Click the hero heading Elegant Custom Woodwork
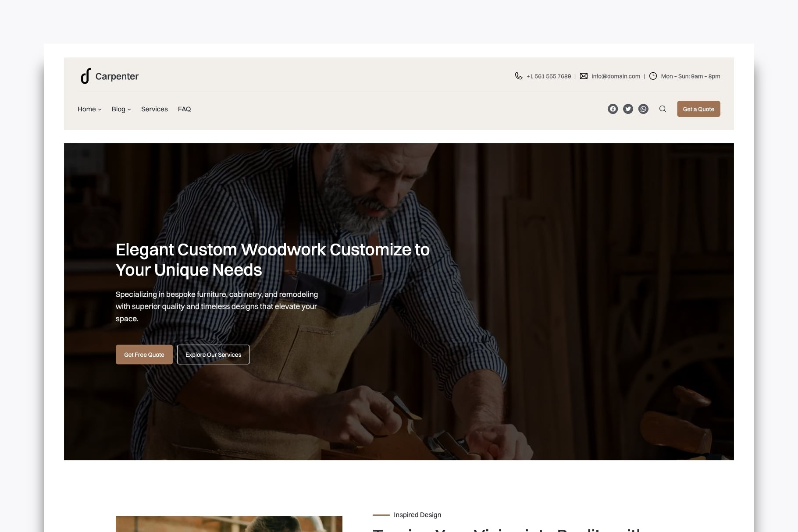The width and height of the screenshot is (798, 532). [272, 260]
